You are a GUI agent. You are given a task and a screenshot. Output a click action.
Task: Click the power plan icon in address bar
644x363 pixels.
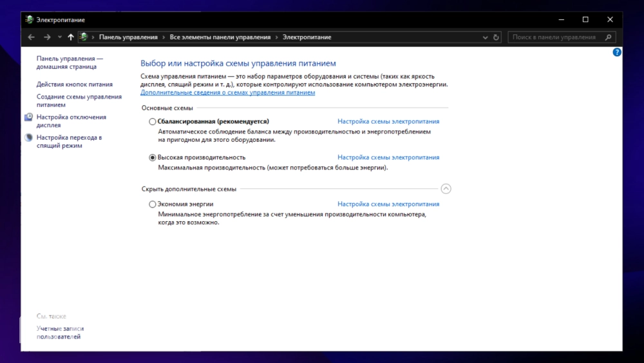point(84,37)
